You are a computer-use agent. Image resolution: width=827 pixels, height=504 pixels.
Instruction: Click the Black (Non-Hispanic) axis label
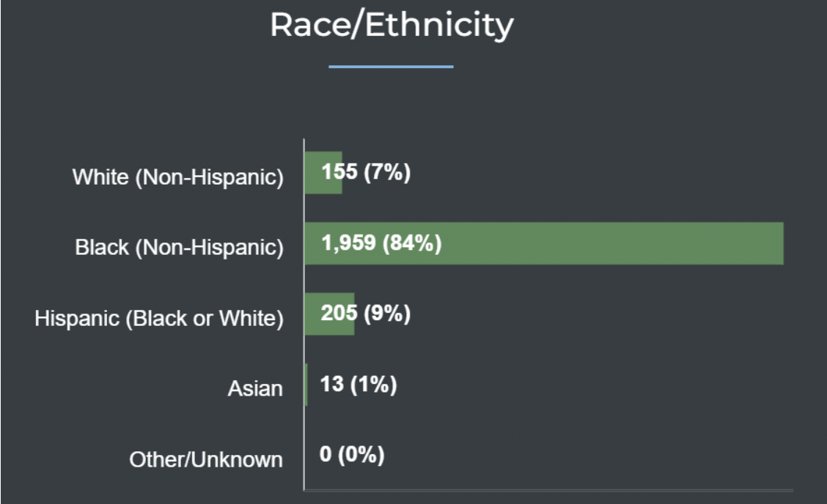(x=180, y=248)
